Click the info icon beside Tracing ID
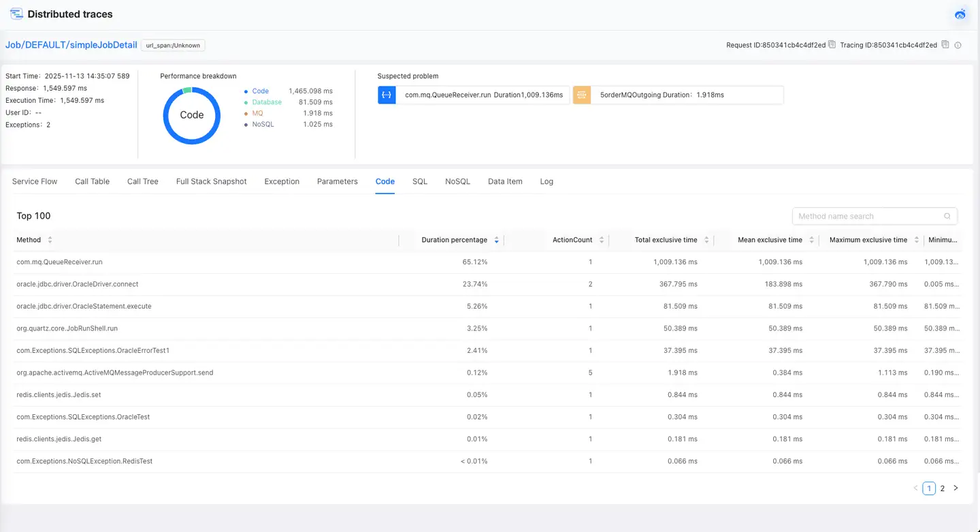The width and height of the screenshot is (980, 532). pyautogui.click(x=958, y=46)
